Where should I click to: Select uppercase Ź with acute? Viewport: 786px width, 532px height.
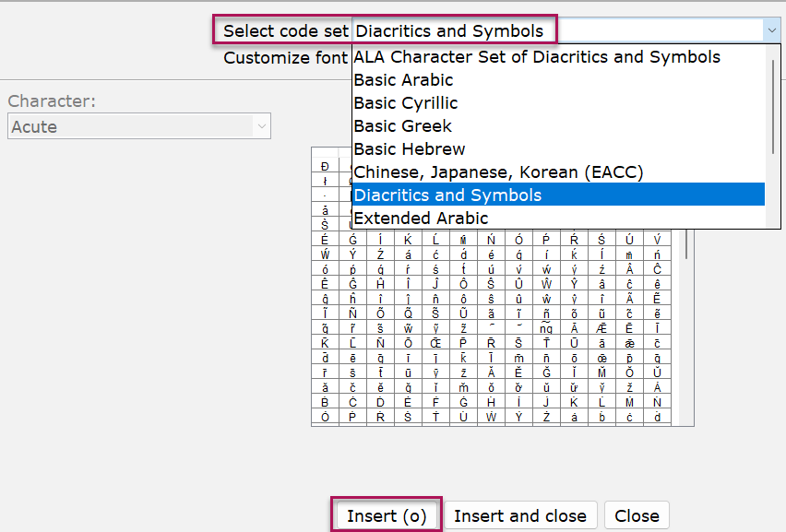(x=380, y=254)
